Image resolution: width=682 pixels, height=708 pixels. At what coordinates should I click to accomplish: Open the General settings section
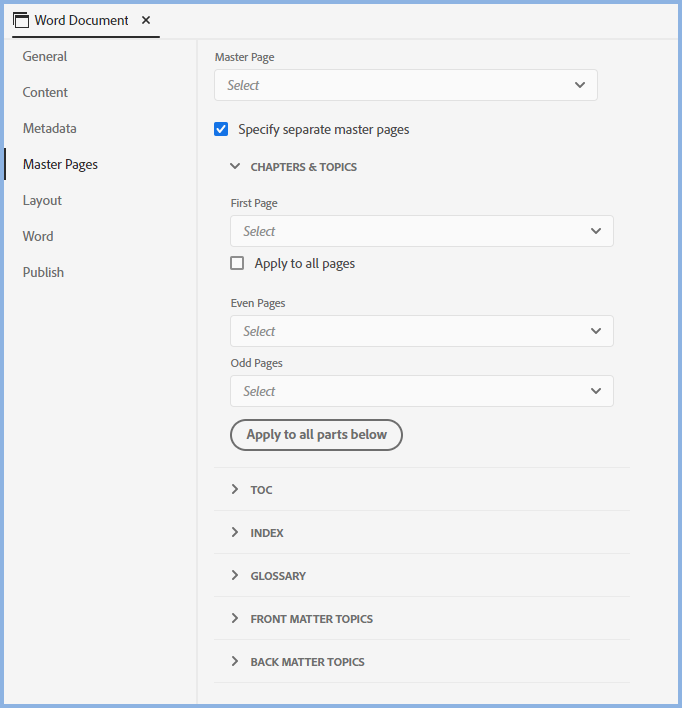pos(45,57)
